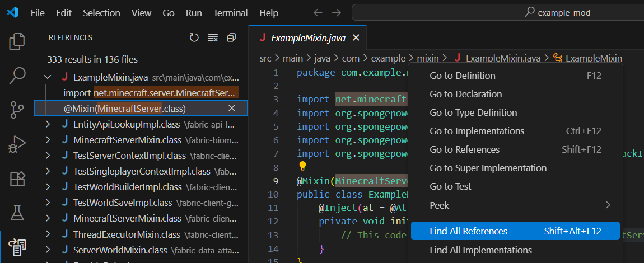Open the Terminal menu

click(x=230, y=12)
